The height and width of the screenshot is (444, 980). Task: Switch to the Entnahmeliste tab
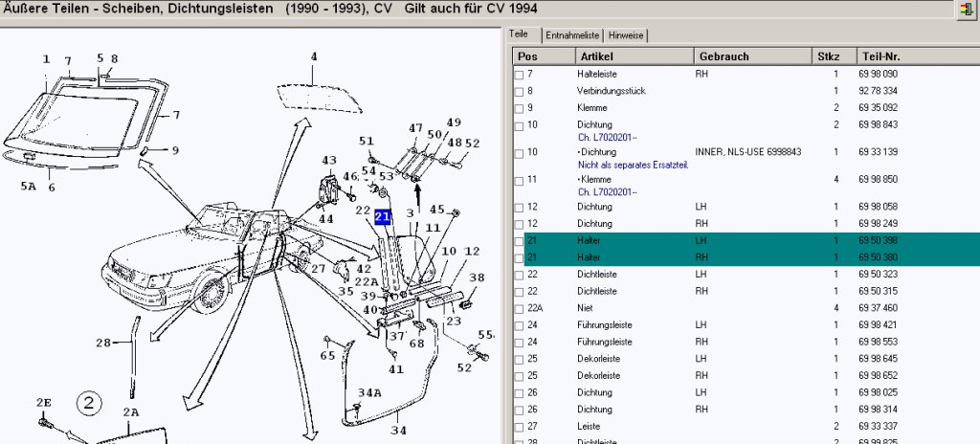tap(572, 35)
